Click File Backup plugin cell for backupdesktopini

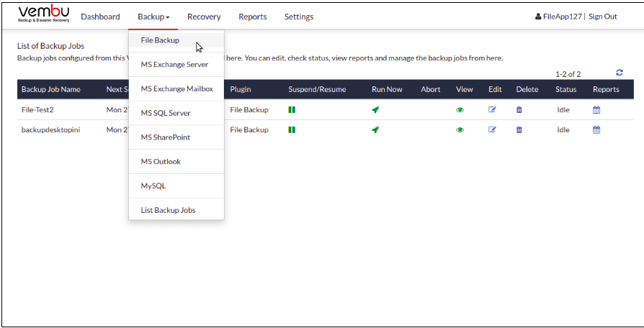pos(249,130)
